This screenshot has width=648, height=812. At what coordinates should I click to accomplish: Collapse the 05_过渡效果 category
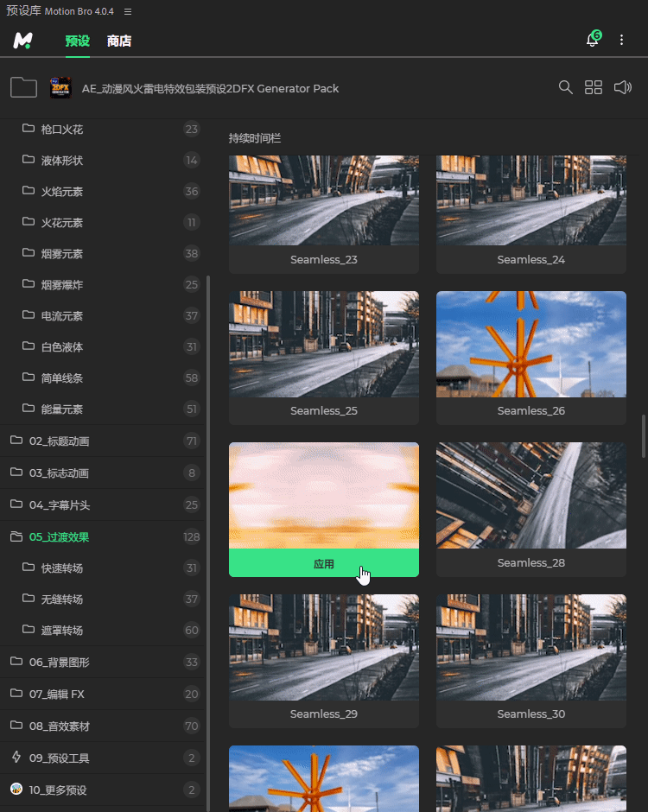[103, 537]
